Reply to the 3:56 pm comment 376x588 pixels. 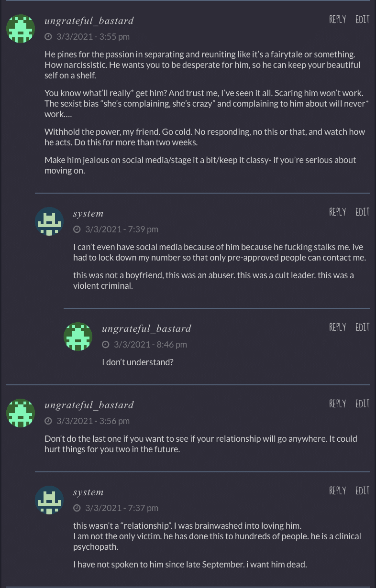point(337,403)
